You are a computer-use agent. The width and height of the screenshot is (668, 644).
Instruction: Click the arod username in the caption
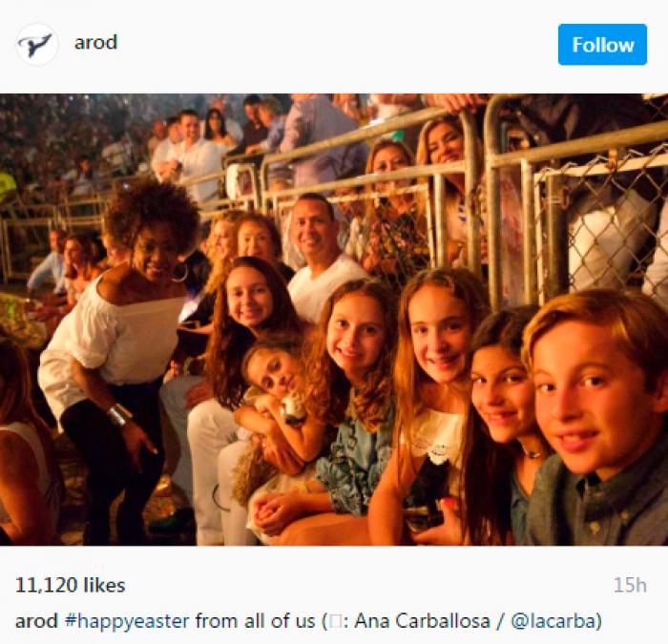click(x=36, y=621)
